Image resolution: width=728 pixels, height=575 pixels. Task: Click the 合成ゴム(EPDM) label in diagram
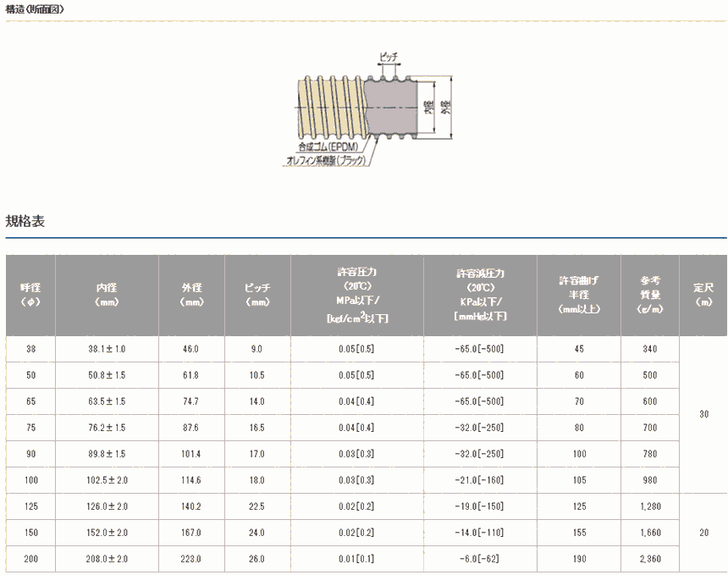pos(327,147)
